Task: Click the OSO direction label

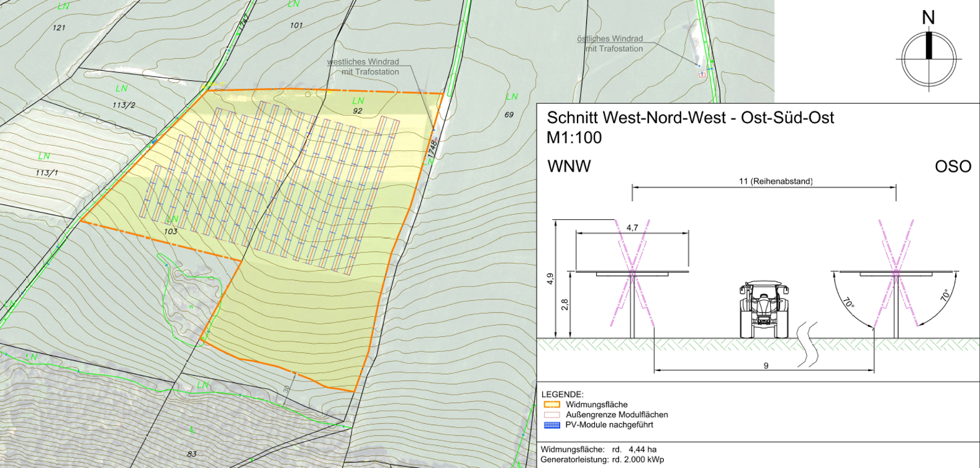Action: point(953,167)
